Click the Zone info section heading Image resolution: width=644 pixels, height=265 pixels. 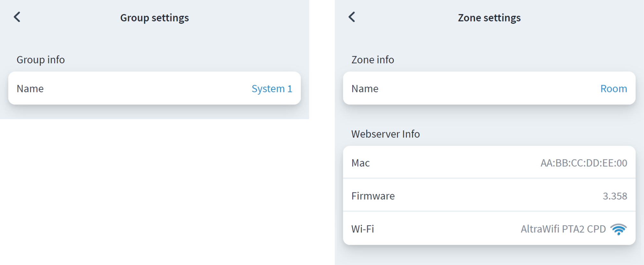pyautogui.click(x=372, y=60)
